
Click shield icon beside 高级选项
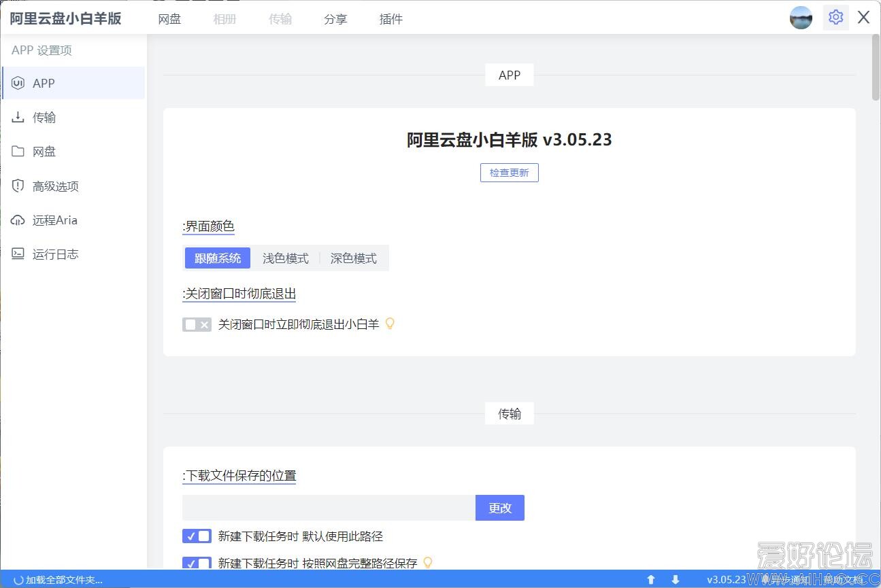[x=18, y=186]
